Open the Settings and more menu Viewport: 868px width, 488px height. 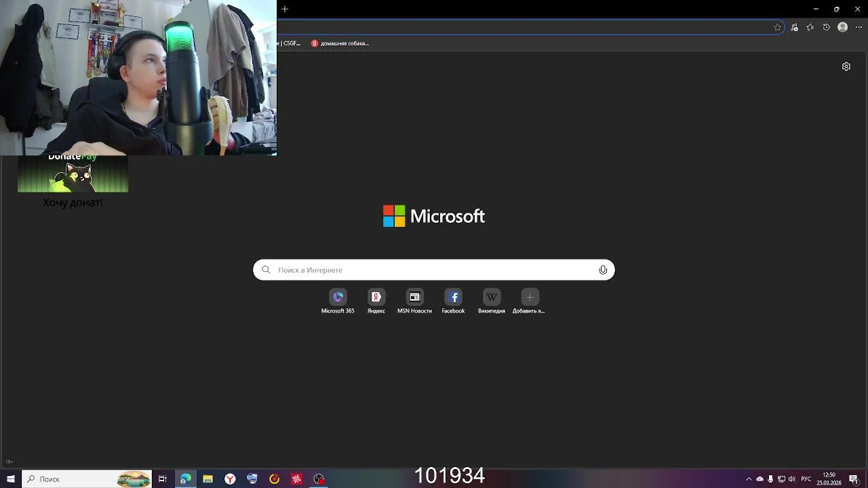tap(859, 27)
